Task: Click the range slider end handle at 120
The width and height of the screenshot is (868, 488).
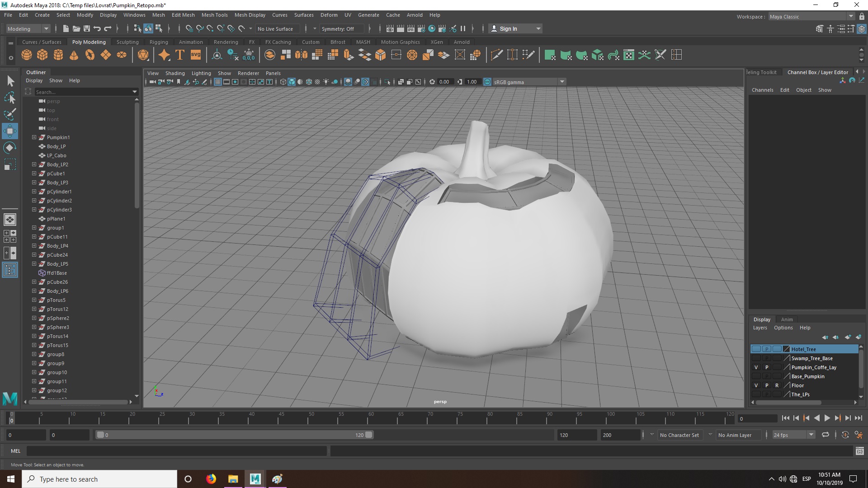Action: pyautogui.click(x=369, y=435)
